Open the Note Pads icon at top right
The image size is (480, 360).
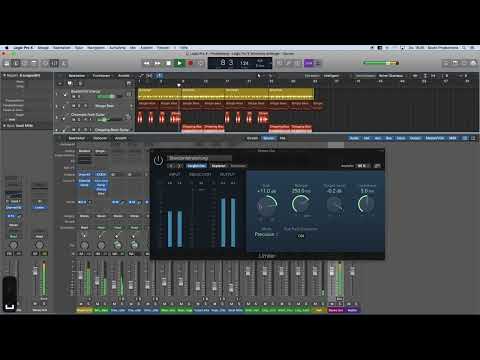(x=455, y=63)
